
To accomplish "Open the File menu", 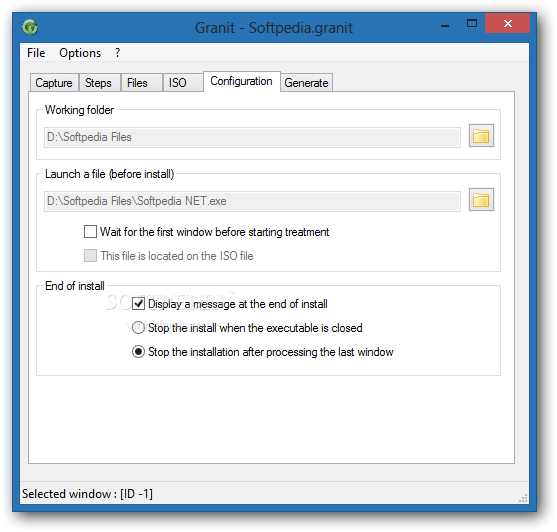I will 36,53.
